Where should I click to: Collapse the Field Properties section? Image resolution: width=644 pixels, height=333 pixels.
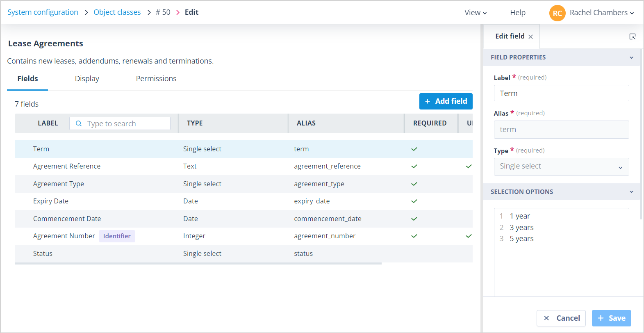click(631, 57)
